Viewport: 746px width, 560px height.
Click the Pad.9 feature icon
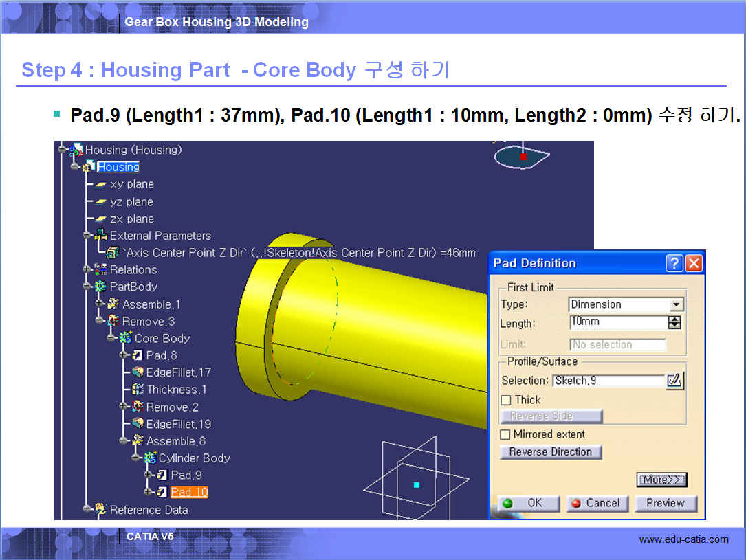pyautogui.click(x=162, y=475)
